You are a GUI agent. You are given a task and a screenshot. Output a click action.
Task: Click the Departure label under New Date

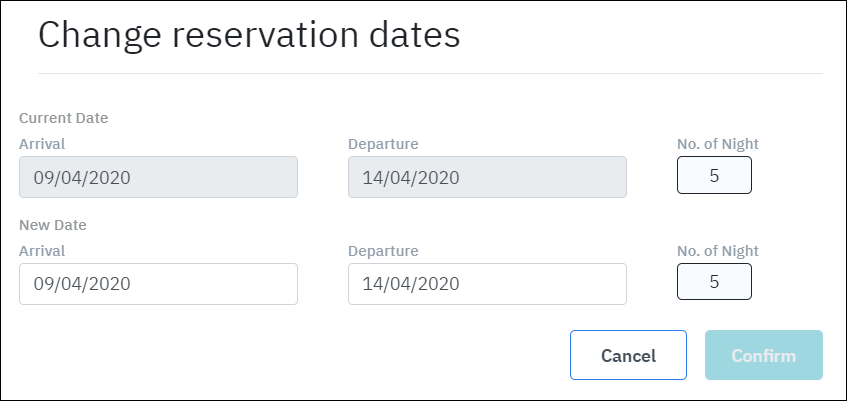pos(383,251)
